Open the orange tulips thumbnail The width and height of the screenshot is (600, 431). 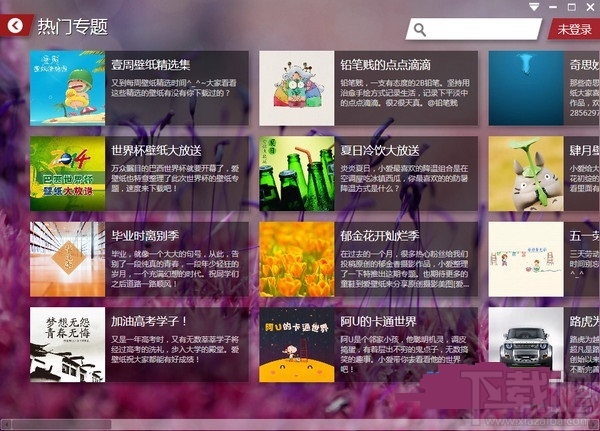pyautogui.click(x=297, y=259)
